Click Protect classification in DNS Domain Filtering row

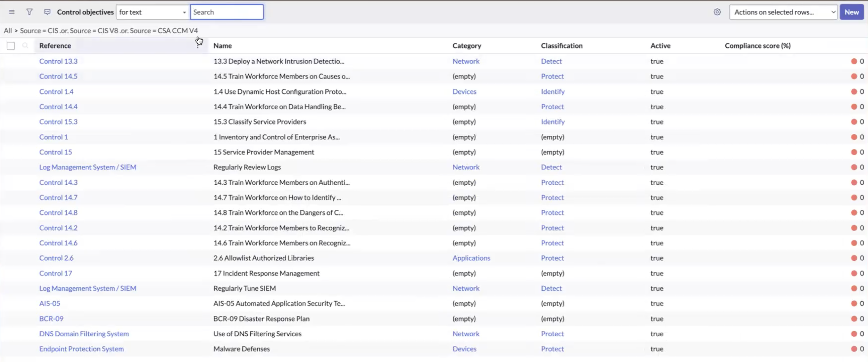(x=552, y=334)
